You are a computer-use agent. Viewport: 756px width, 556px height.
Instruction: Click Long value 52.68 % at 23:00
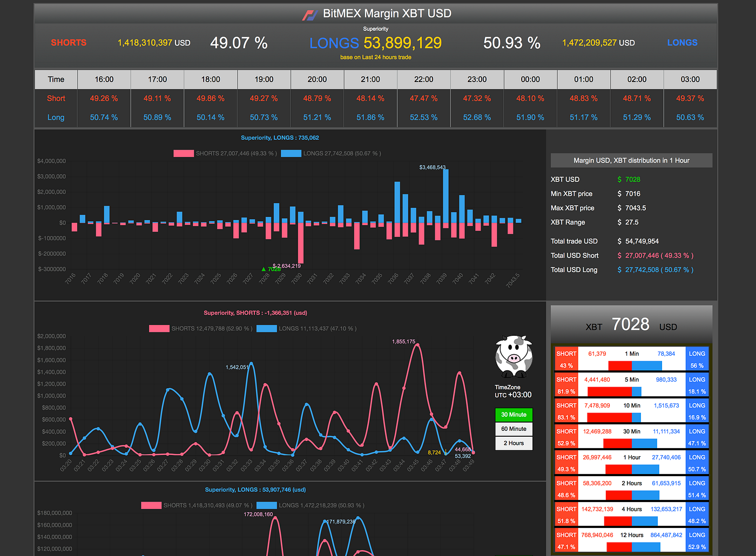pyautogui.click(x=477, y=117)
